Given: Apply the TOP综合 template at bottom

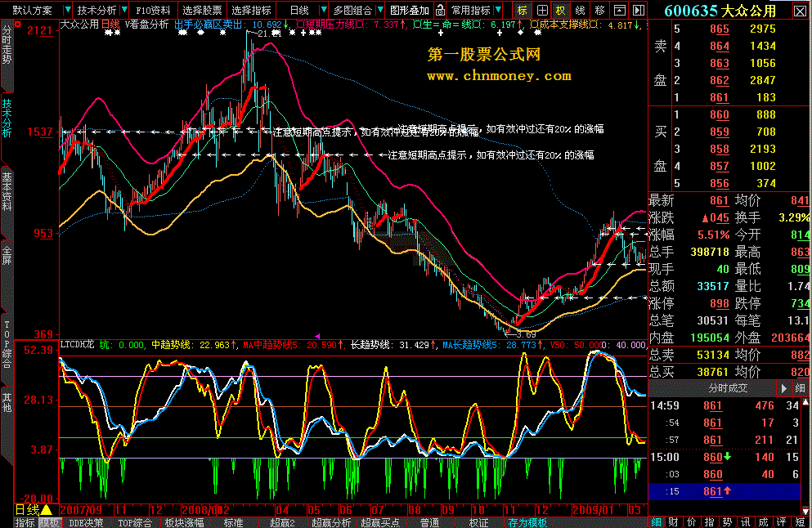Looking at the screenshot, I should point(135,523).
